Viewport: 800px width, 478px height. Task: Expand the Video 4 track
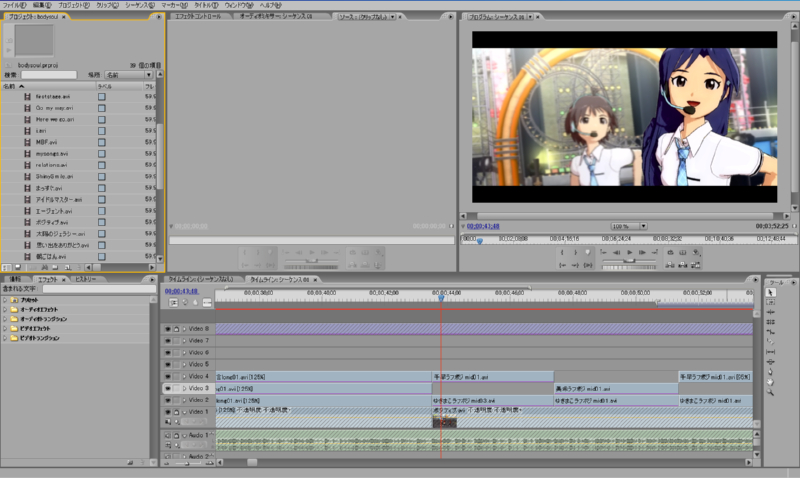pos(185,376)
